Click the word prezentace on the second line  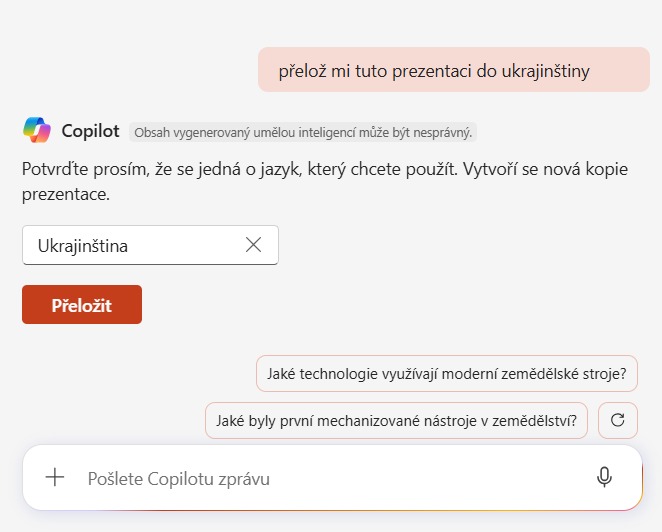65,195
